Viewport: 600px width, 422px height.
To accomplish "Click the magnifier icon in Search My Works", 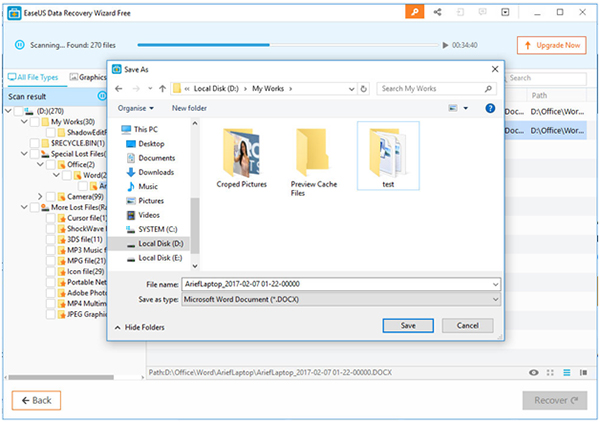I will 488,89.
